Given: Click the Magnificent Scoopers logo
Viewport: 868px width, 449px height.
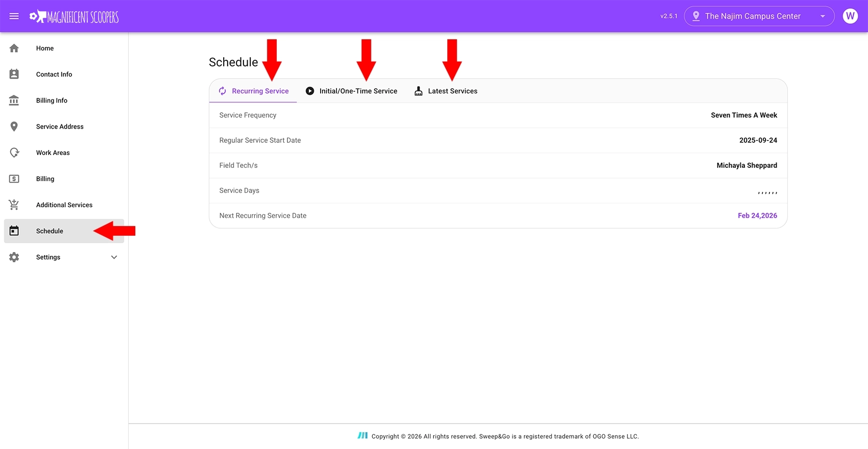Looking at the screenshot, I should pyautogui.click(x=74, y=17).
